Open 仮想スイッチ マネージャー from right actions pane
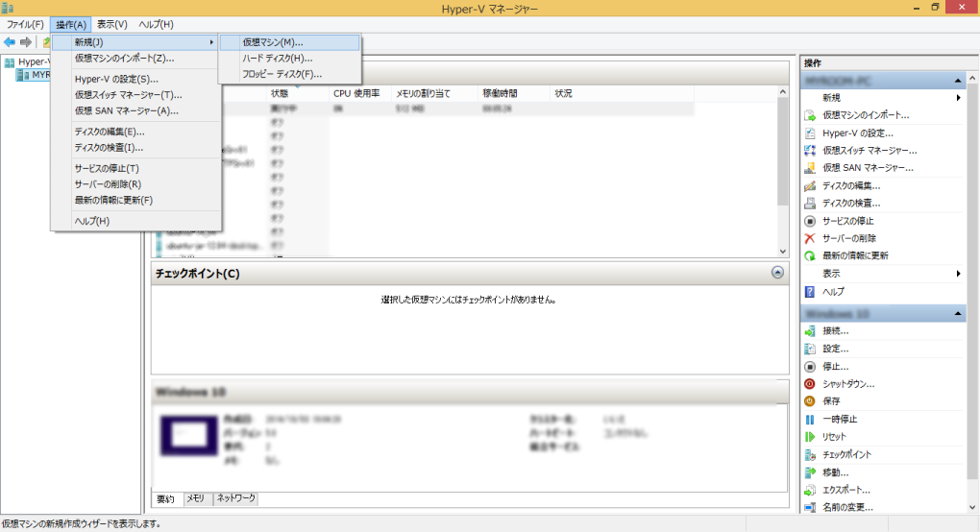This screenshot has height=532, width=980. click(x=869, y=150)
